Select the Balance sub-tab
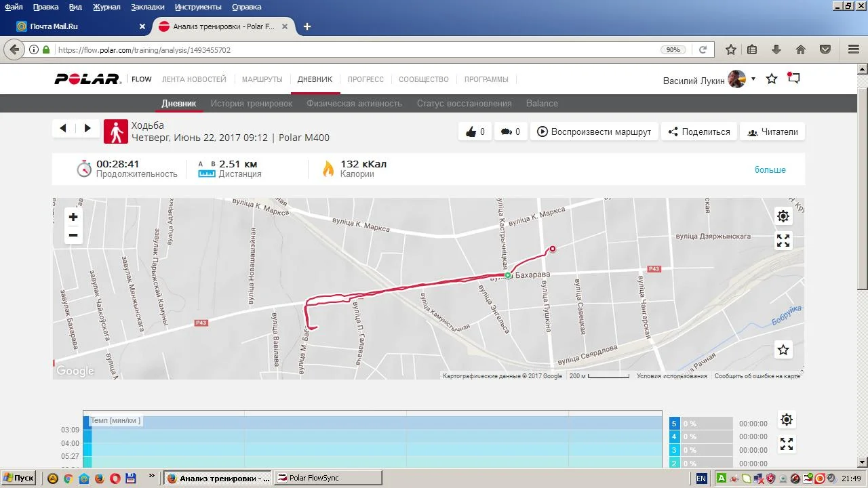The width and height of the screenshot is (868, 488). point(542,103)
